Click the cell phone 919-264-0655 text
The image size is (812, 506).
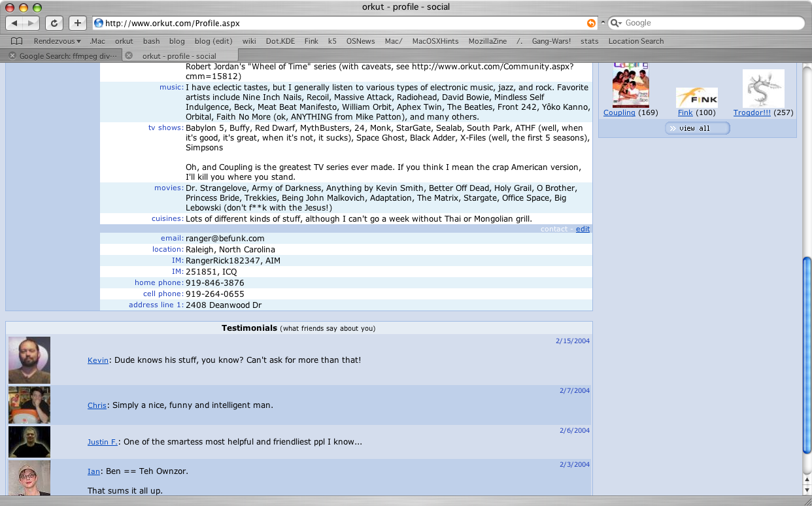pos(215,294)
